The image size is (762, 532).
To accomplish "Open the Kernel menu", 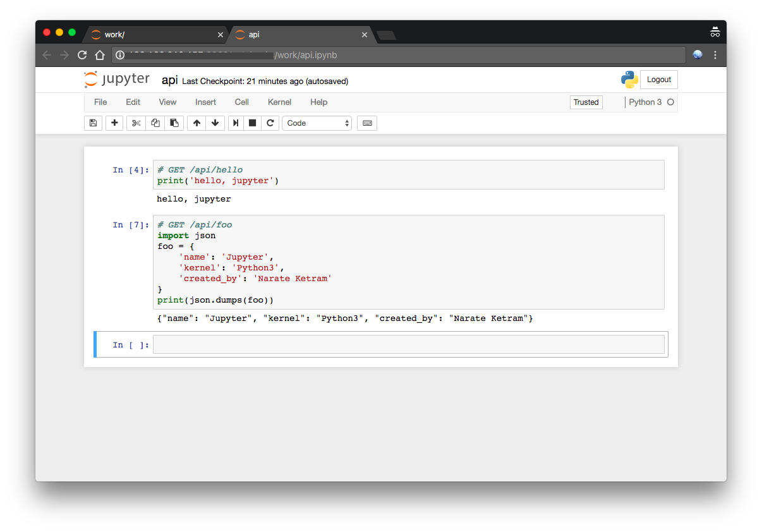I will tap(279, 102).
